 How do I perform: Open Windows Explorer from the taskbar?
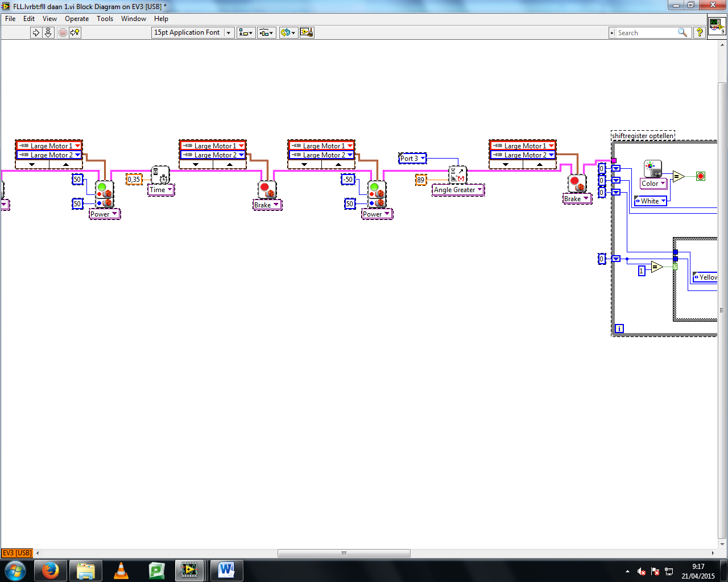(x=86, y=571)
